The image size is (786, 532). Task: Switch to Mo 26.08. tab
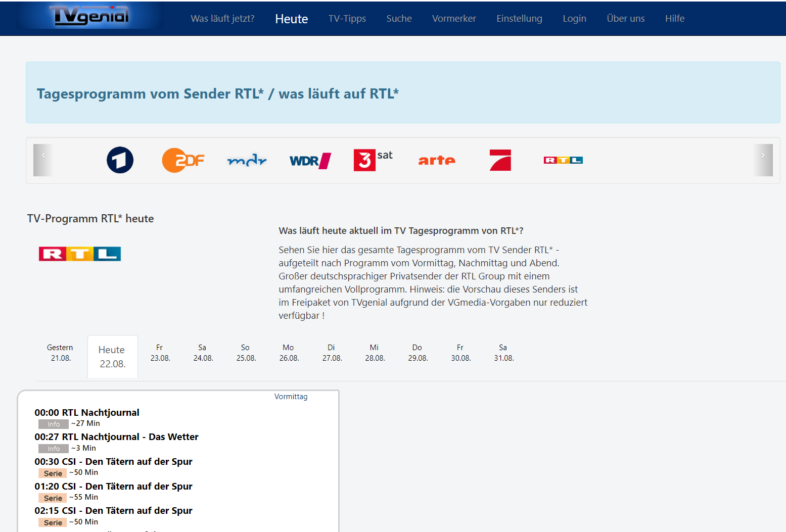pyautogui.click(x=289, y=353)
